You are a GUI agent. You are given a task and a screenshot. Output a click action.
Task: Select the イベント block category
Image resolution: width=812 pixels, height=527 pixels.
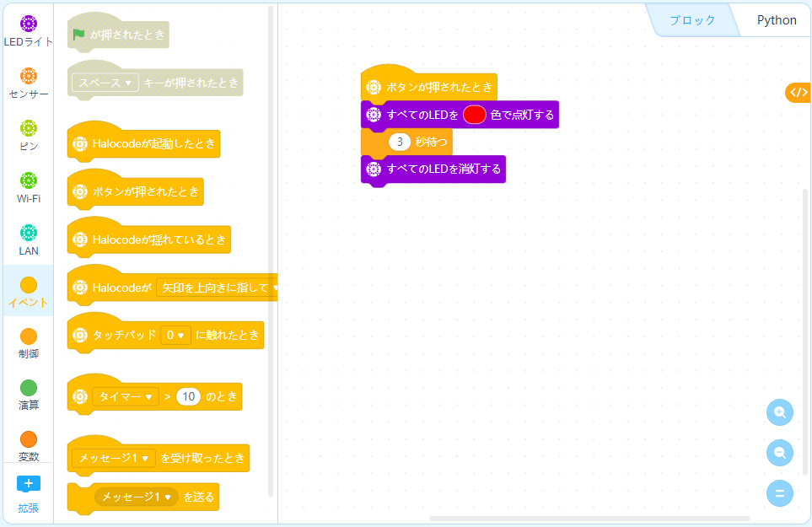coord(29,292)
